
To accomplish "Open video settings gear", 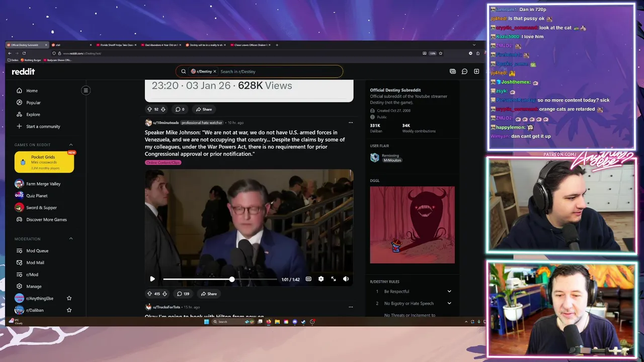I will tap(321, 279).
